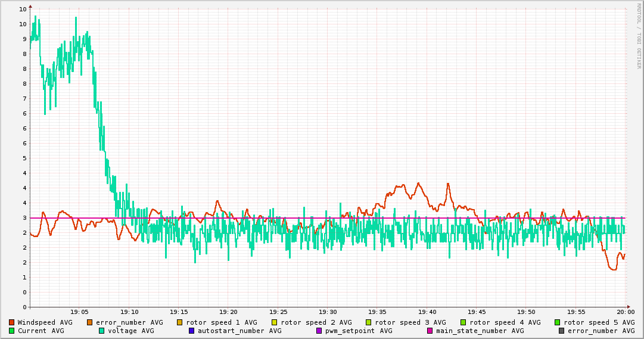Select the teal voltage AVG legend swatch
The height and width of the screenshot is (339, 644).
pos(102,331)
